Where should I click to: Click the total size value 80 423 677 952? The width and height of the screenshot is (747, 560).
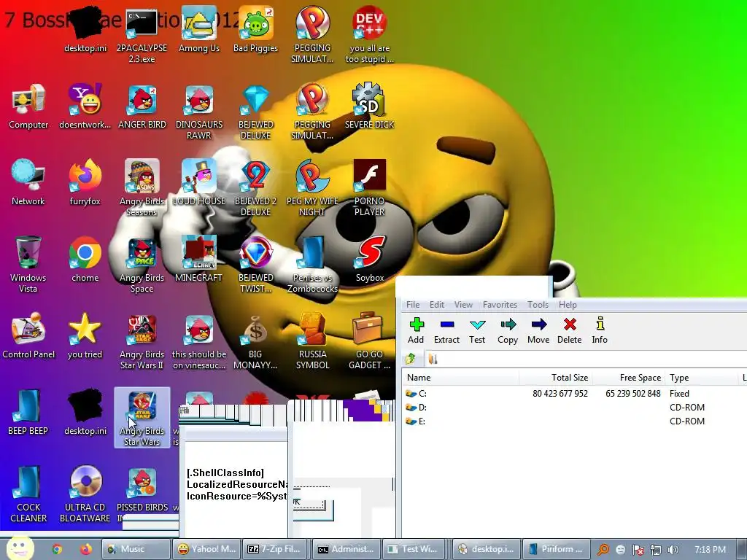coord(560,393)
